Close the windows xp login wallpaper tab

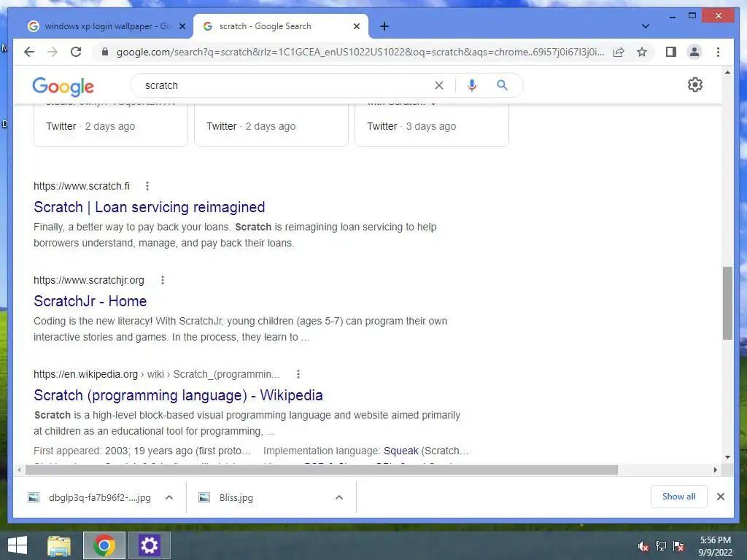pyautogui.click(x=182, y=26)
